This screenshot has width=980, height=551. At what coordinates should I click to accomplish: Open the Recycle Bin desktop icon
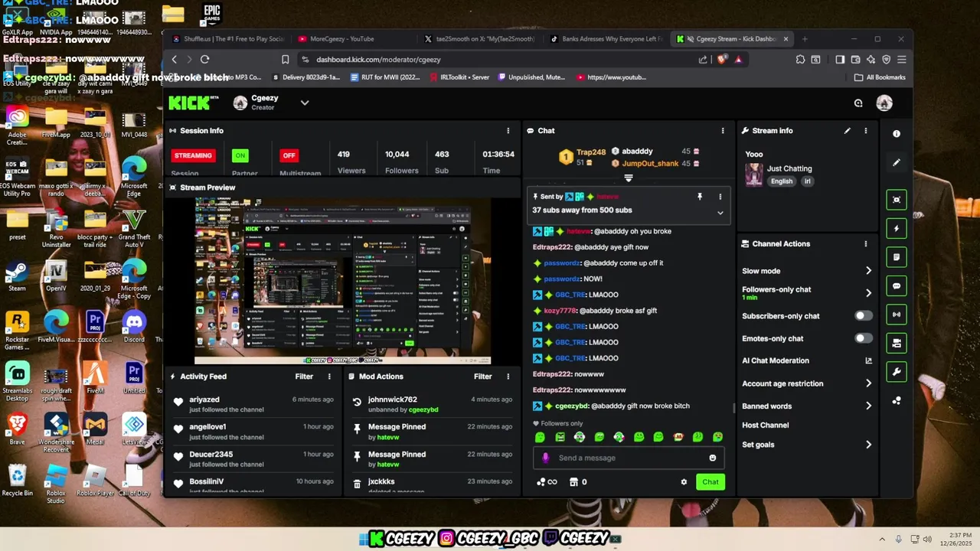[x=17, y=481]
